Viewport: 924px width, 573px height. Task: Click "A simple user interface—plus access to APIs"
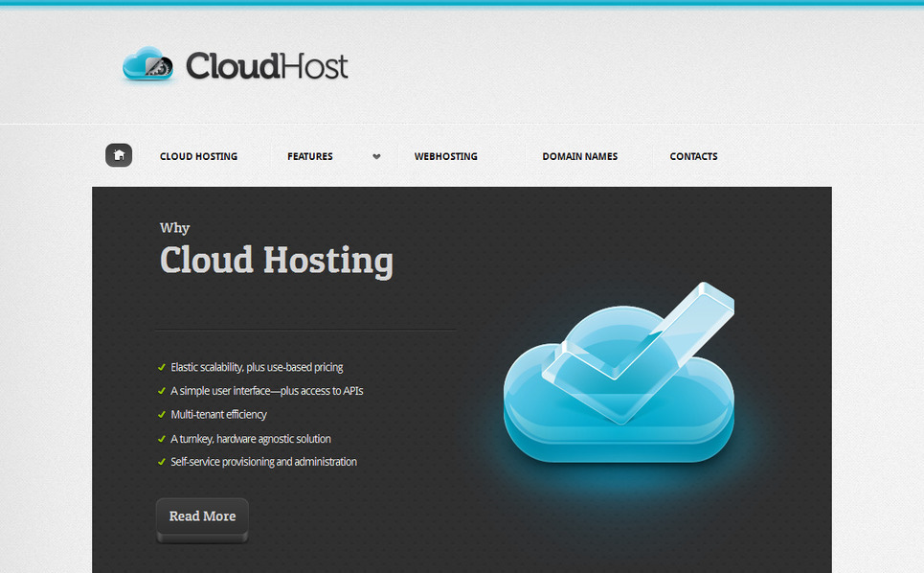[x=267, y=391]
